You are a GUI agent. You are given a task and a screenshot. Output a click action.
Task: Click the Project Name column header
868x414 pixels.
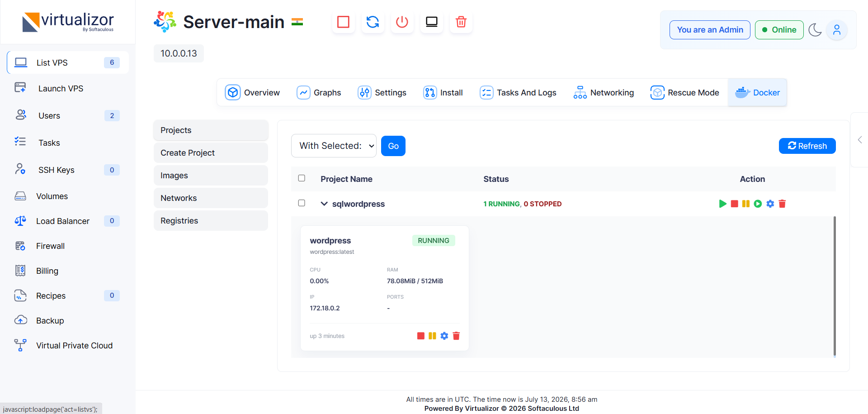346,179
